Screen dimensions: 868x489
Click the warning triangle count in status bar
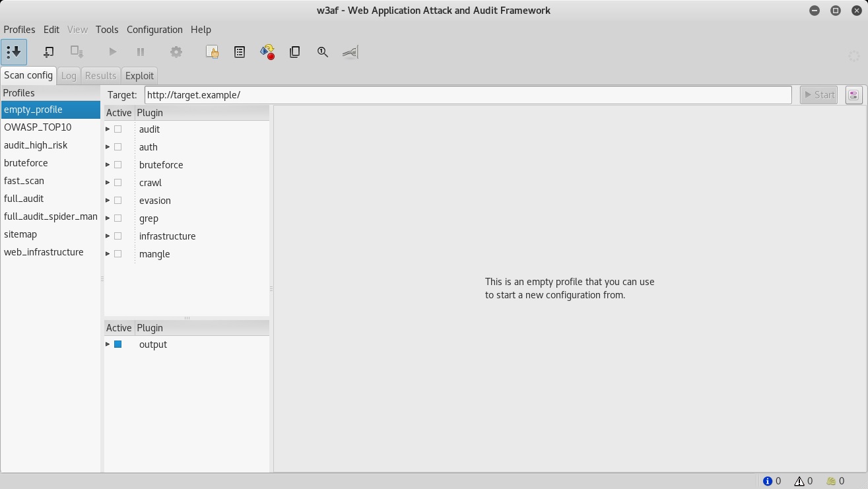point(799,481)
